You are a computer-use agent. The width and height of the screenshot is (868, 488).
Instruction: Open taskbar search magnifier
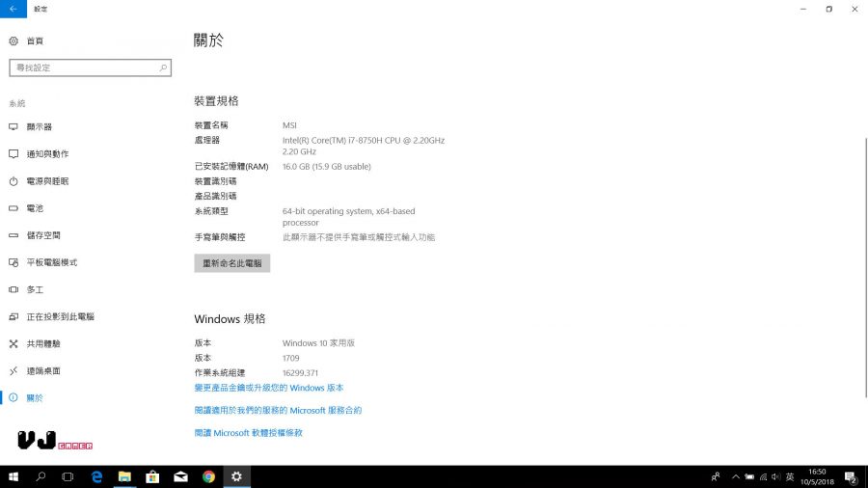pyautogui.click(x=41, y=476)
